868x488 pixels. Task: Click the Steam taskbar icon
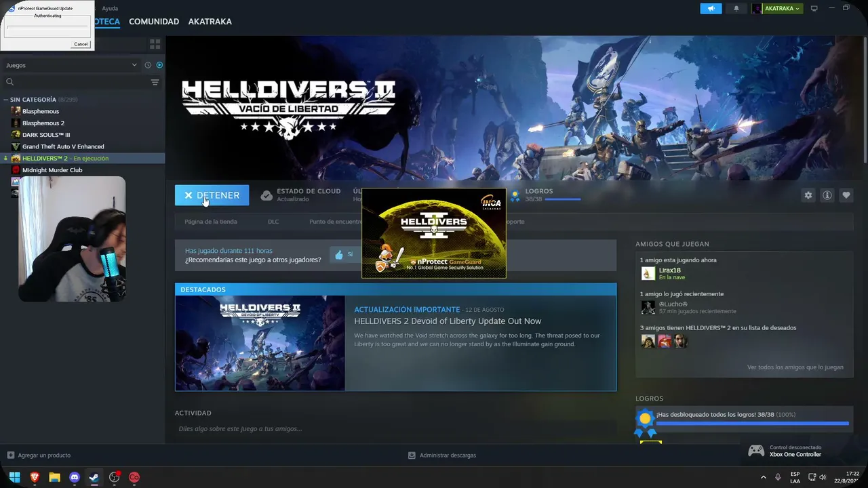coord(94,477)
